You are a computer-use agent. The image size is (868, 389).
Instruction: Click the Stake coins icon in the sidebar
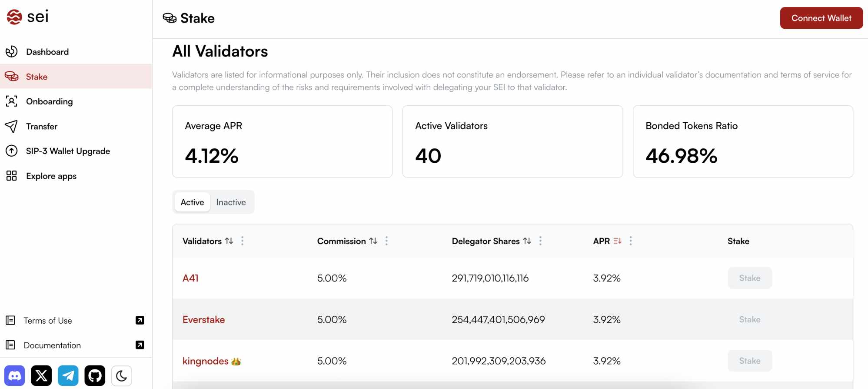point(12,77)
